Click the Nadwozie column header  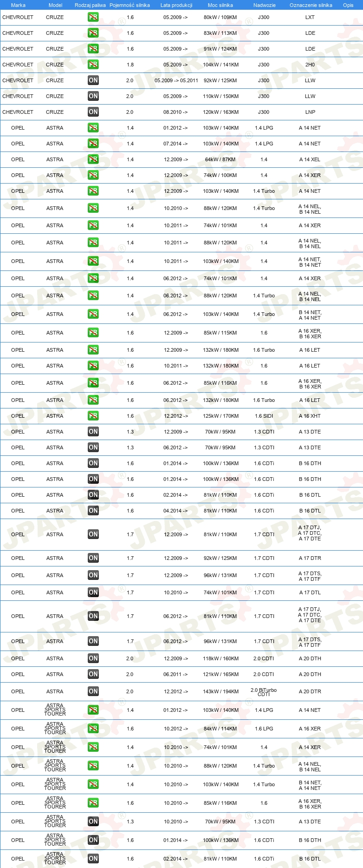265,5
